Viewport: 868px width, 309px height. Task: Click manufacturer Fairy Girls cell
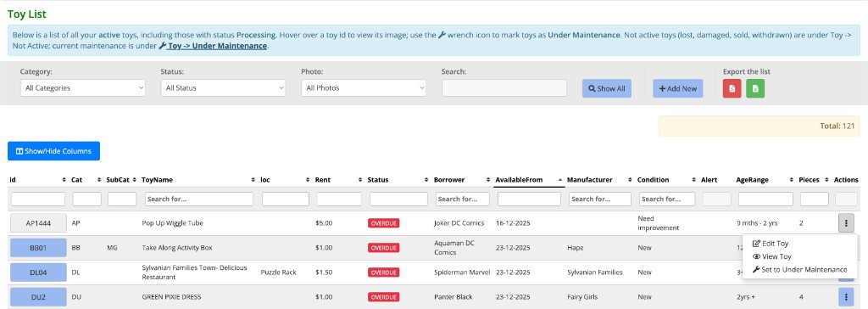(583, 297)
